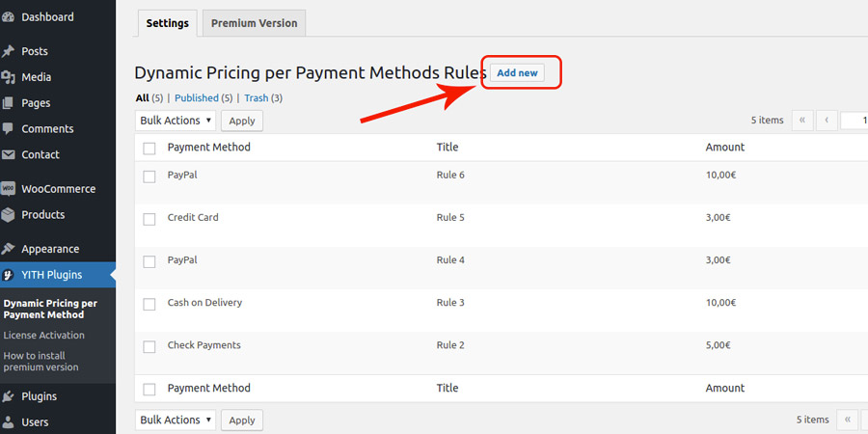Toggle select-all checkbox in table header
Viewport: 868px width, 434px height.
(149, 149)
